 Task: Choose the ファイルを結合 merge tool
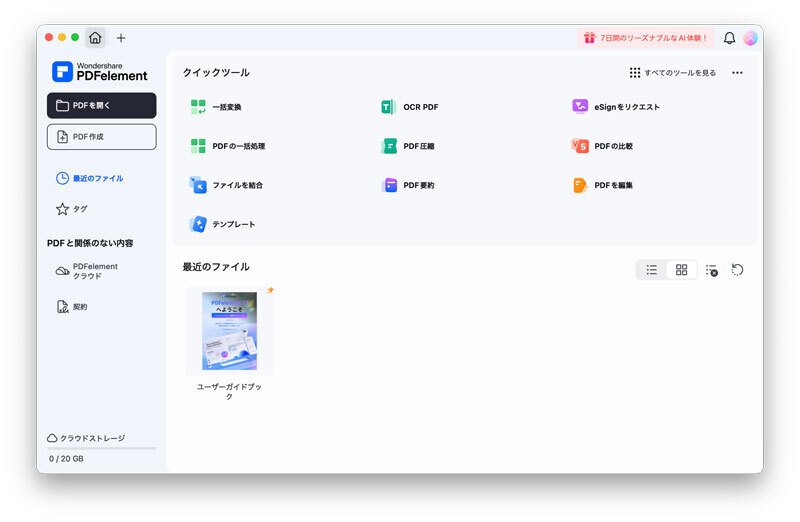[x=226, y=185]
